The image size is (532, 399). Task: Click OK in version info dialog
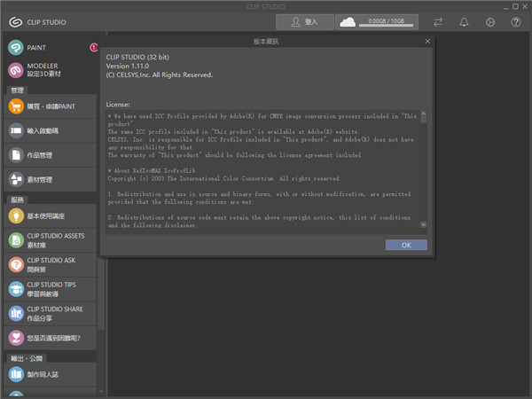pos(406,245)
